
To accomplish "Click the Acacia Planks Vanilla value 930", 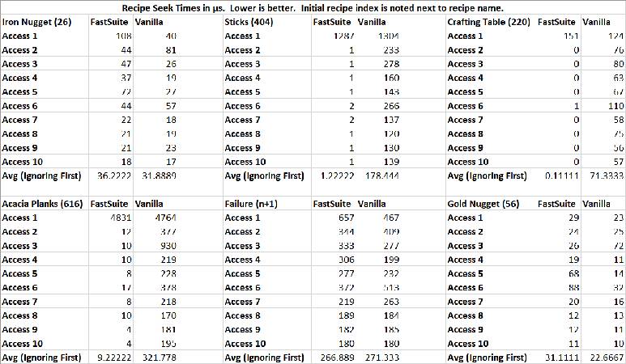I will [x=147, y=245].
